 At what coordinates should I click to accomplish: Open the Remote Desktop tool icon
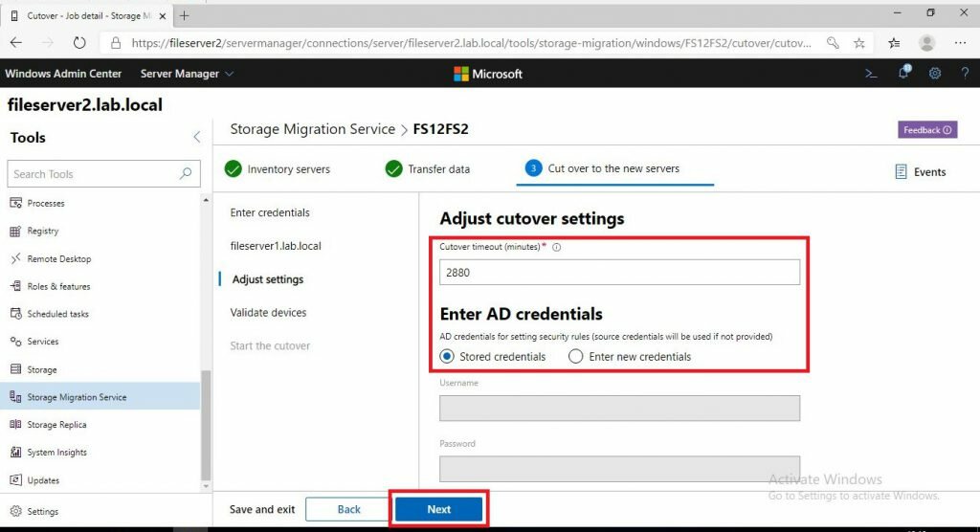[15, 258]
